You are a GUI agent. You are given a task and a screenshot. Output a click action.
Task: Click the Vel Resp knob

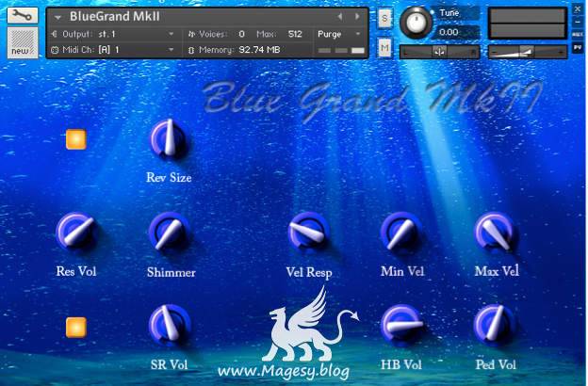(309, 232)
